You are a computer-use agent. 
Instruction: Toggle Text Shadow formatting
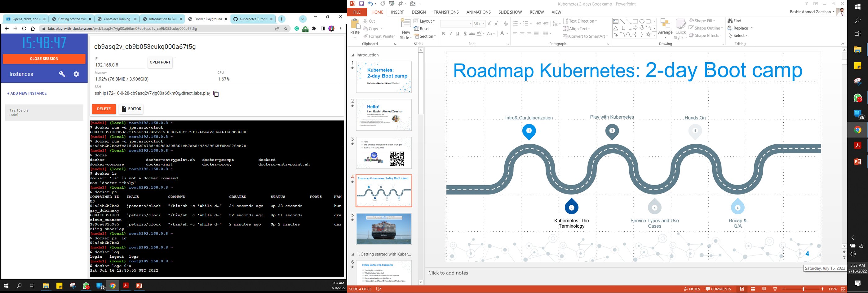[465, 34]
